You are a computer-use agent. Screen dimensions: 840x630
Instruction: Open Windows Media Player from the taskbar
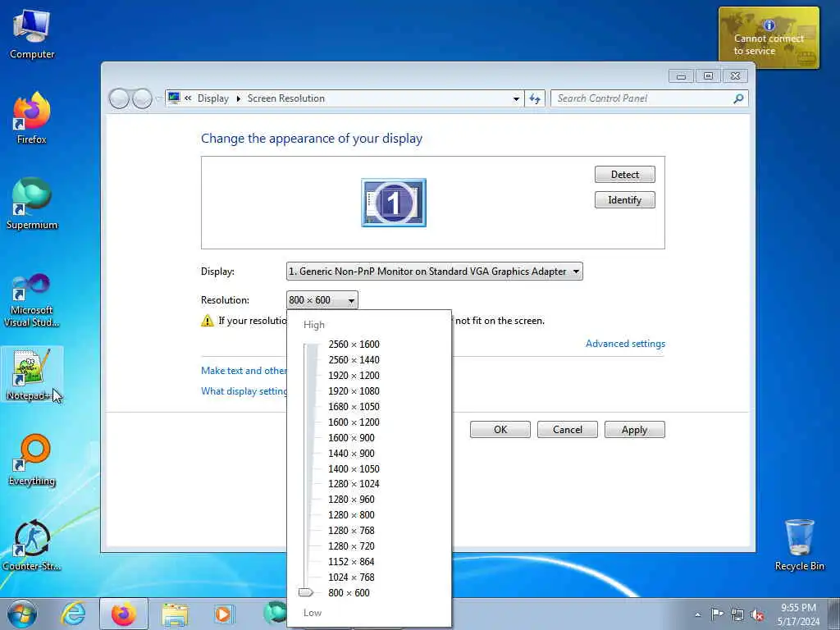(x=223, y=614)
